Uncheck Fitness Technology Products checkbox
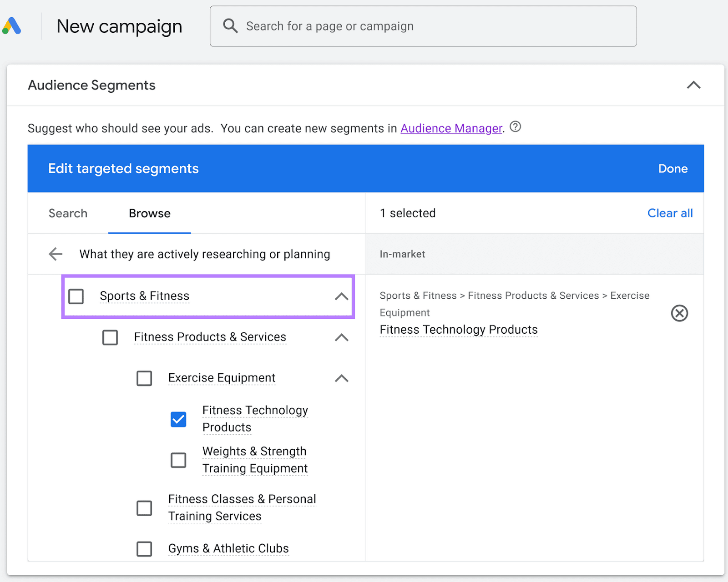 [178, 419]
